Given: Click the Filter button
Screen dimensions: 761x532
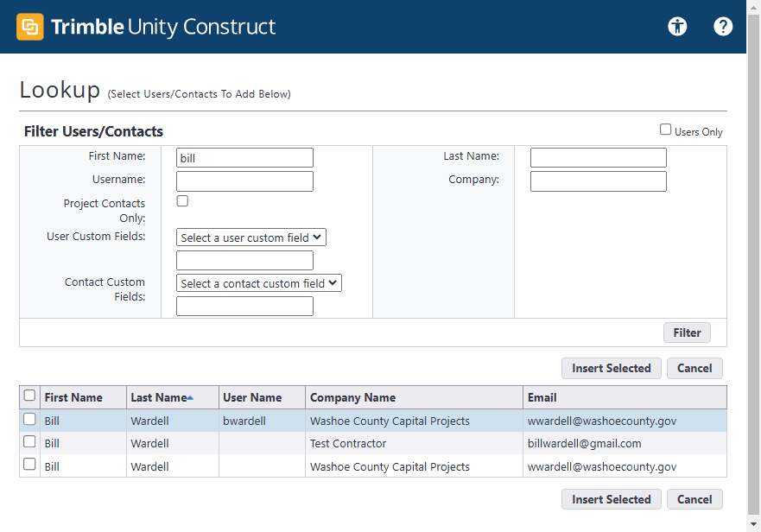Looking at the screenshot, I should pyautogui.click(x=687, y=332).
